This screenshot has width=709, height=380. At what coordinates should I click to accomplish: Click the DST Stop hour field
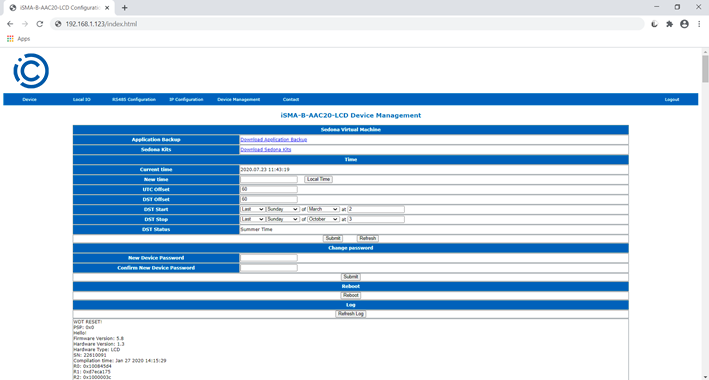click(x=376, y=219)
